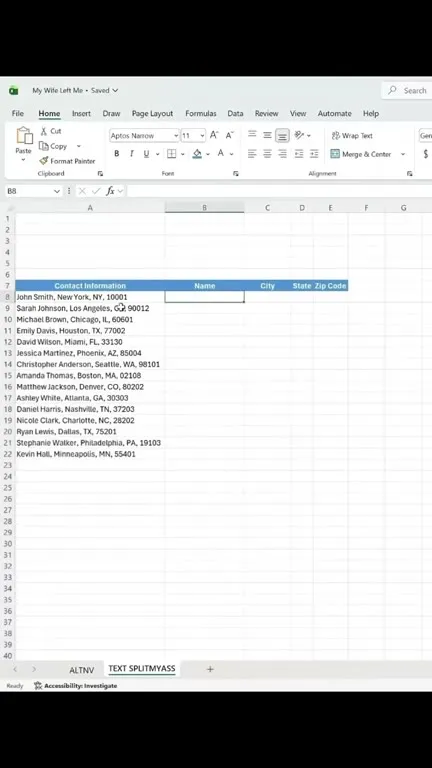Open the Merge & Center dropdown arrow

pyautogui.click(x=403, y=154)
